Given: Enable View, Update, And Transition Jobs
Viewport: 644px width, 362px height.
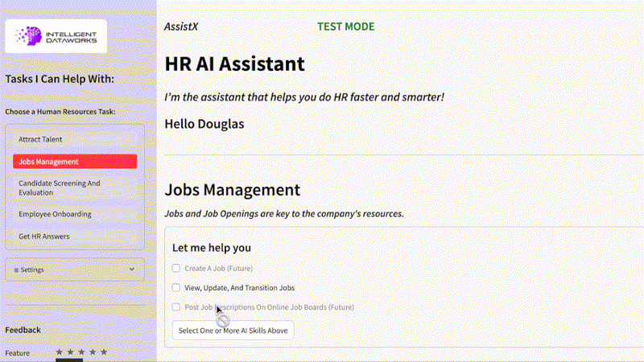Looking at the screenshot, I should click(x=176, y=287).
